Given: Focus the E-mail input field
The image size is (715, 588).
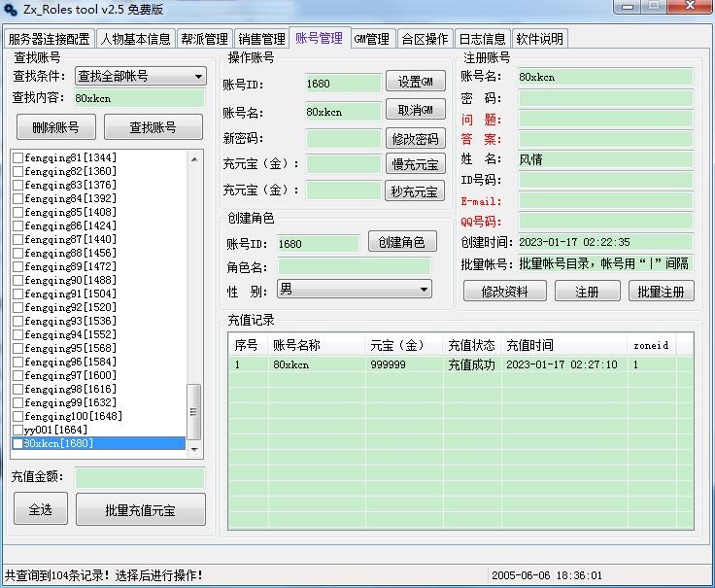Looking at the screenshot, I should (605, 201).
